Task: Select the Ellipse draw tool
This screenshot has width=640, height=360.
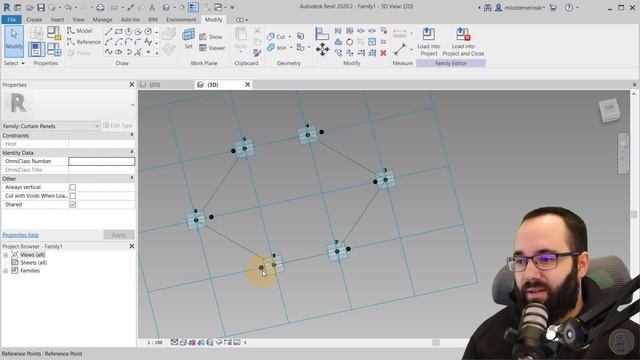Action: 118,52
